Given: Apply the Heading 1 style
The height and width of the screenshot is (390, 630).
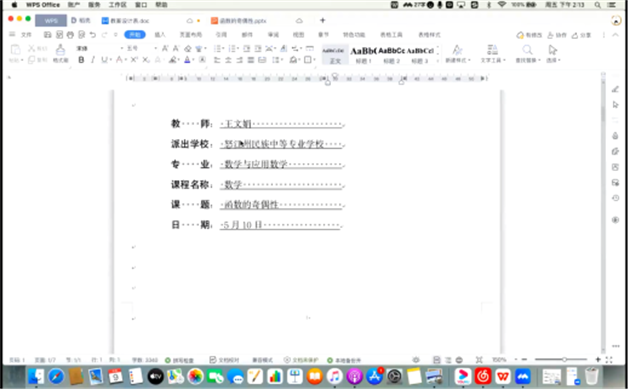Looking at the screenshot, I should [x=363, y=55].
